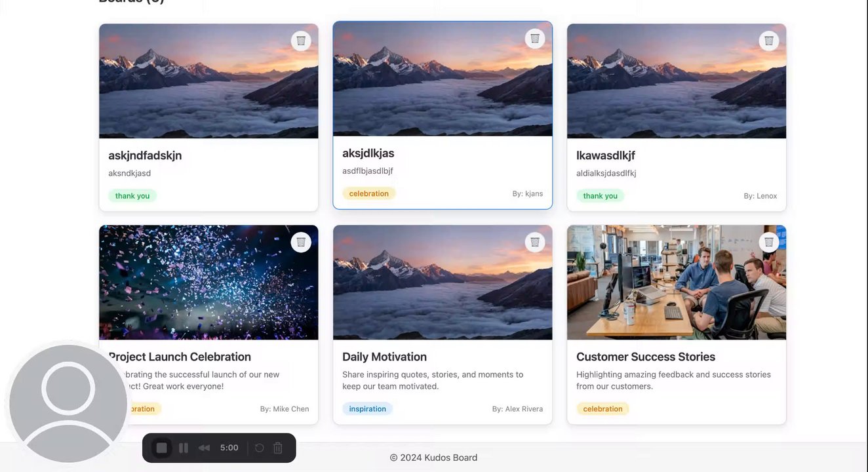Delete Customer Success Stories board via trash
868x472 pixels.
[769, 242]
